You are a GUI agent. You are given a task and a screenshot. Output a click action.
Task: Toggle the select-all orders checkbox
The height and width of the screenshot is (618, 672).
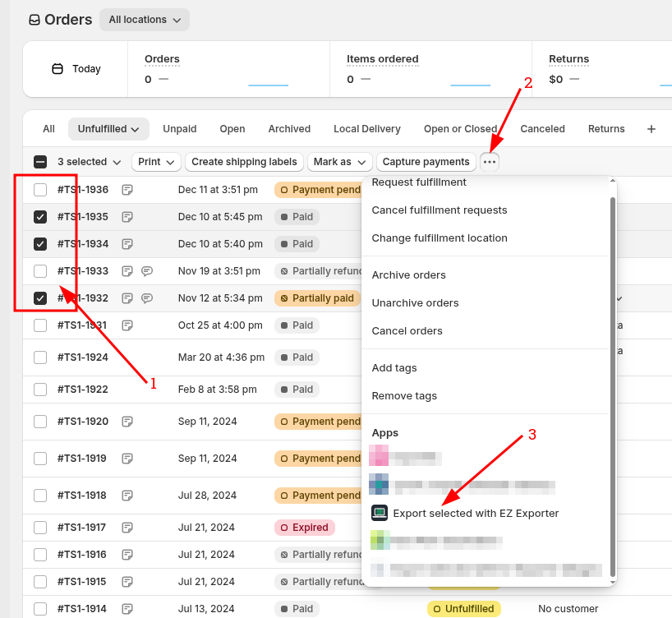(x=40, y=162)
